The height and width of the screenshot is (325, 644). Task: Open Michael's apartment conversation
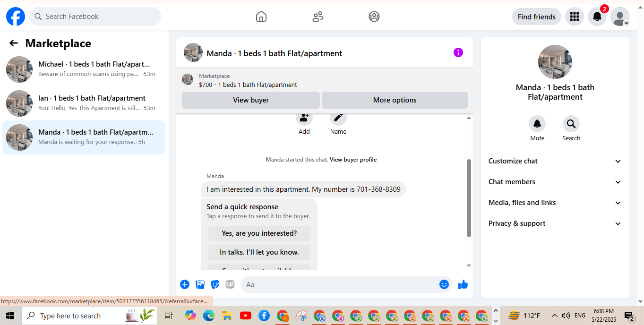pyautogui.click(x=84, y=69)
